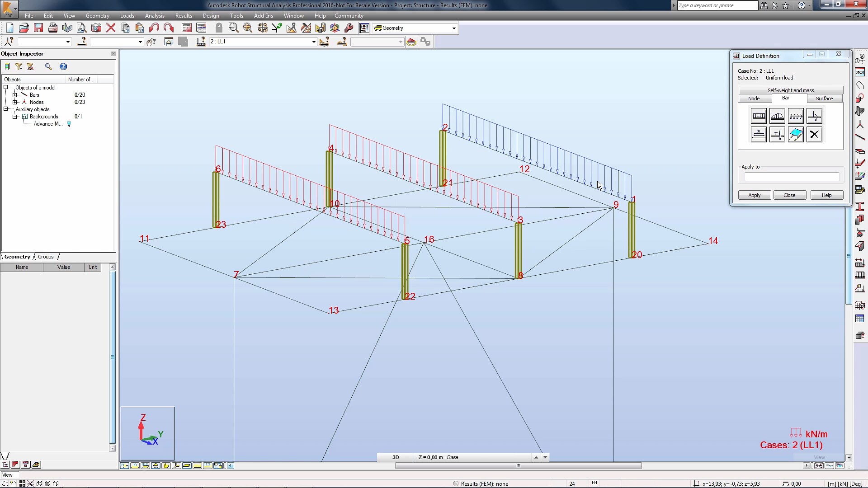Select the Uniform load icon

759,116
